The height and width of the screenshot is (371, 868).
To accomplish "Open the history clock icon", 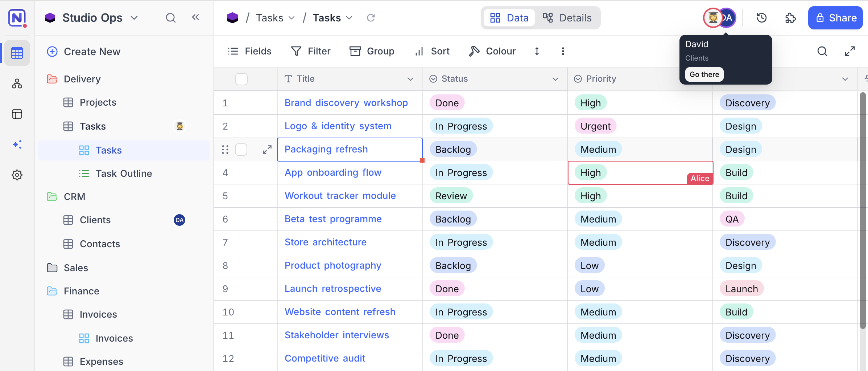I will click(x=761, y=18).
